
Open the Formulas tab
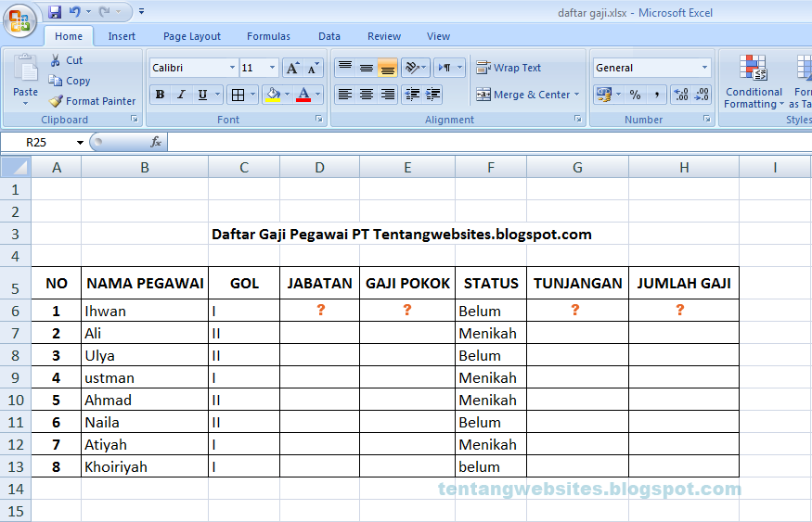click(x=268, y=36)
